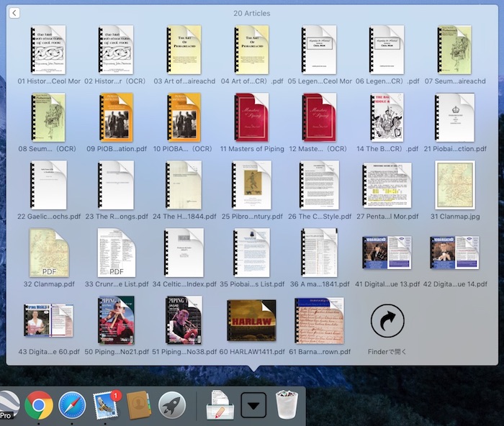The height and width of the screenshot is (426, 504).
Task: Go back using the stack back arrow
Action: 14,13
